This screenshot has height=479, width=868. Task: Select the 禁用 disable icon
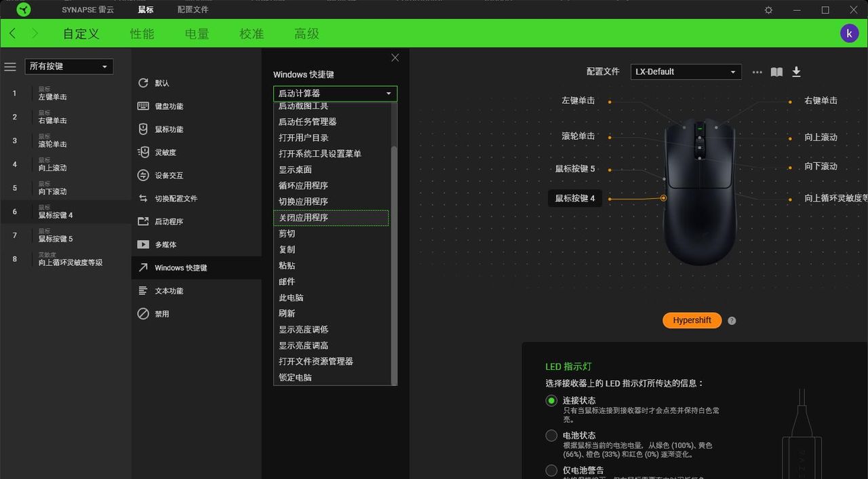pyautogui.click(x=143, y=313)
